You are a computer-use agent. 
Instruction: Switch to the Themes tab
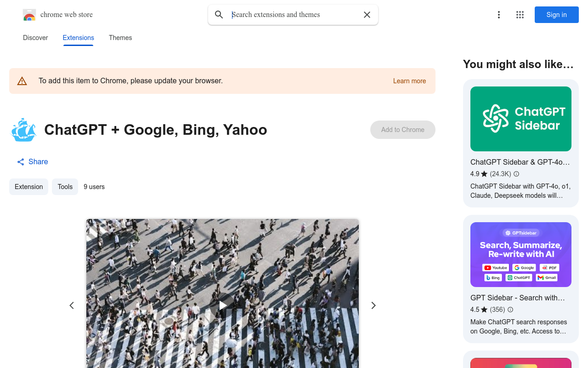[x=120, y=38]
